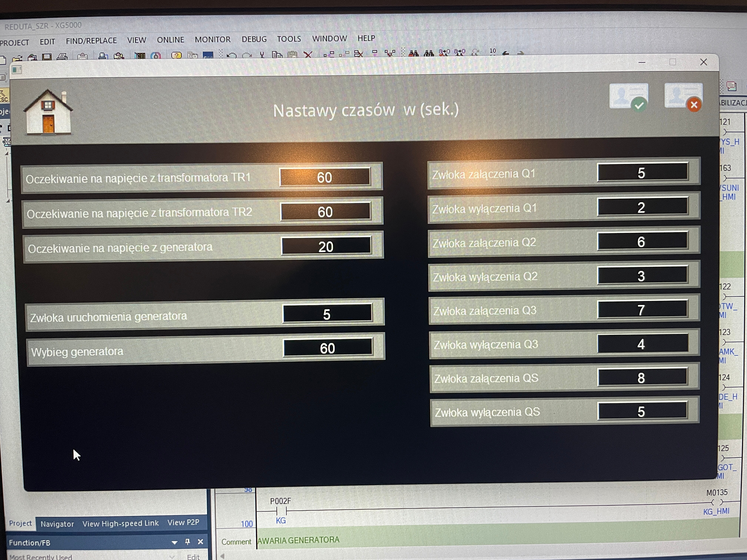747x560 pixels.
Task: Click the home house icon
Action: pos(48,113)
